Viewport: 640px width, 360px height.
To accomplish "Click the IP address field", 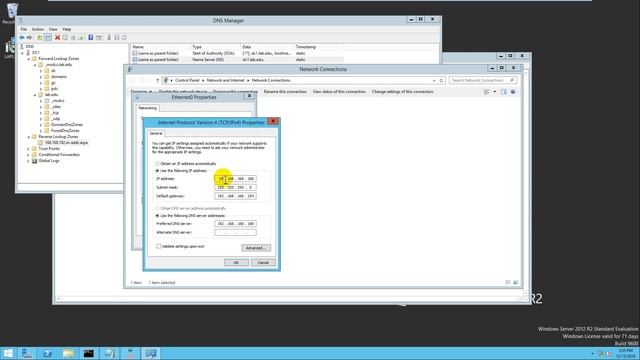I will [x=236, y=179].
